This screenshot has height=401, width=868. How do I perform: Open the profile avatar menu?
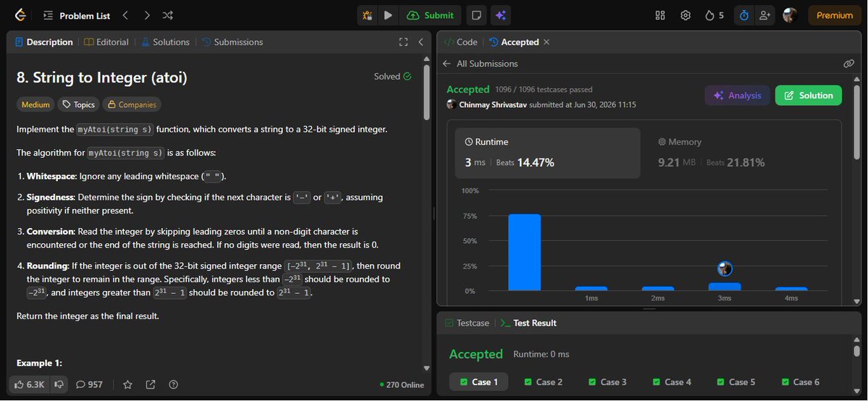point(790,15)
